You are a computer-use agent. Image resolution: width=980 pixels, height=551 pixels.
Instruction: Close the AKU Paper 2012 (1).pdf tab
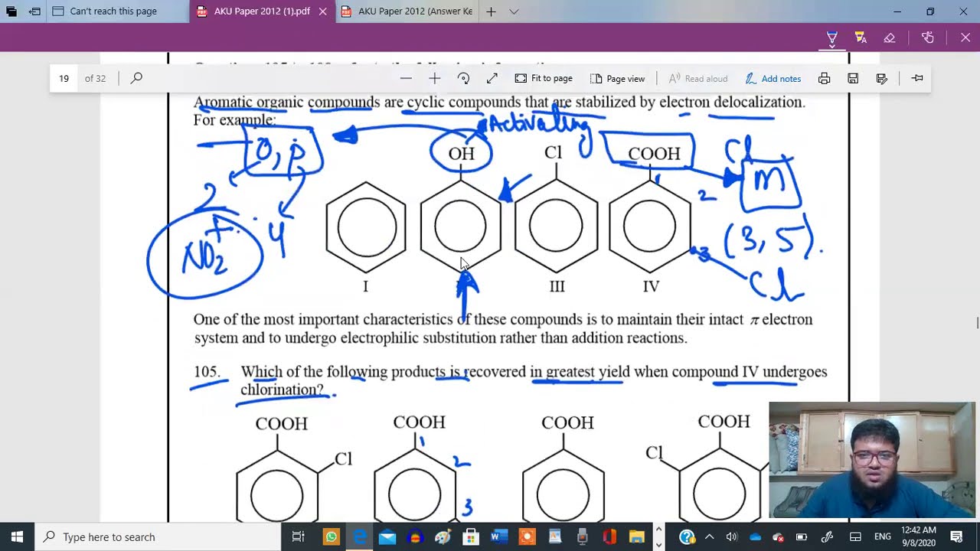[x=323, y=11]
